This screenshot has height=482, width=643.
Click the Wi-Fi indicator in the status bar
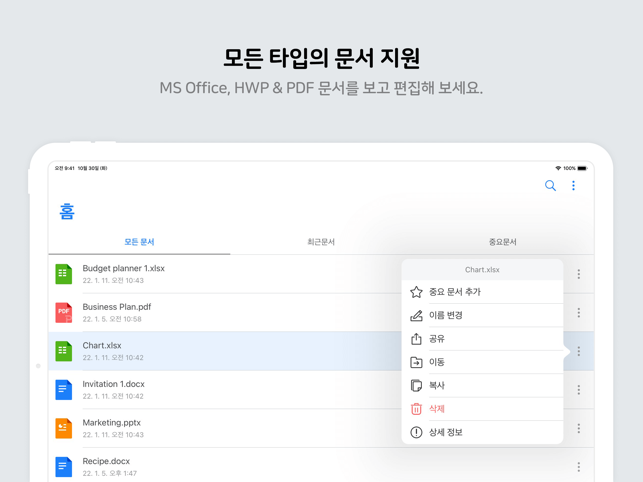click(558, 168)
